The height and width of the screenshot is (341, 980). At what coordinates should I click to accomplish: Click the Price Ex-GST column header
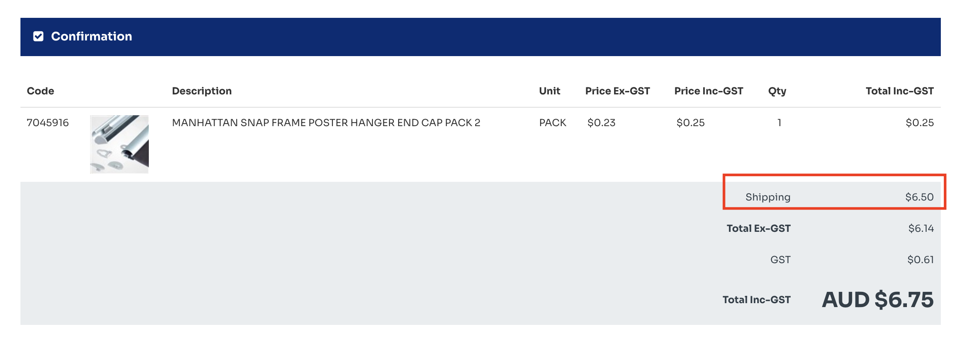pos(618,91)
